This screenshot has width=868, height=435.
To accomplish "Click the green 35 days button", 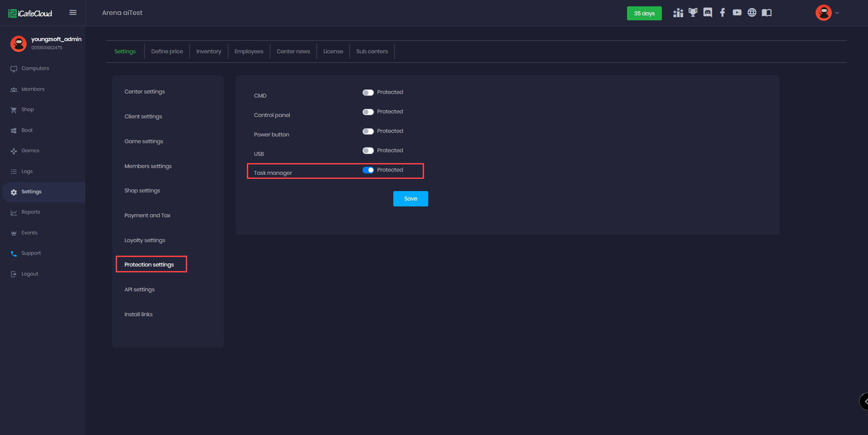I will (644, 14).
